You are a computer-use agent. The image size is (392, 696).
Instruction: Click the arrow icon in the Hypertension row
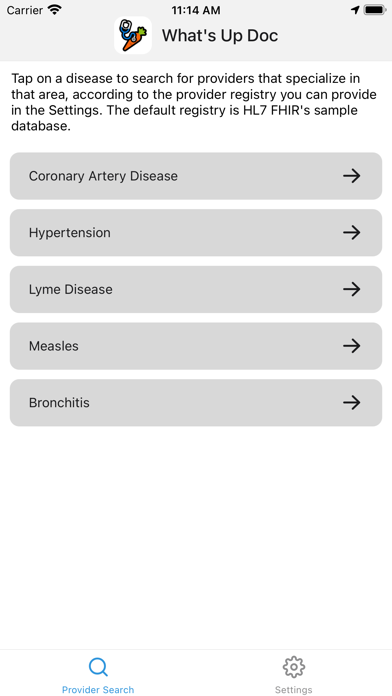352,232
